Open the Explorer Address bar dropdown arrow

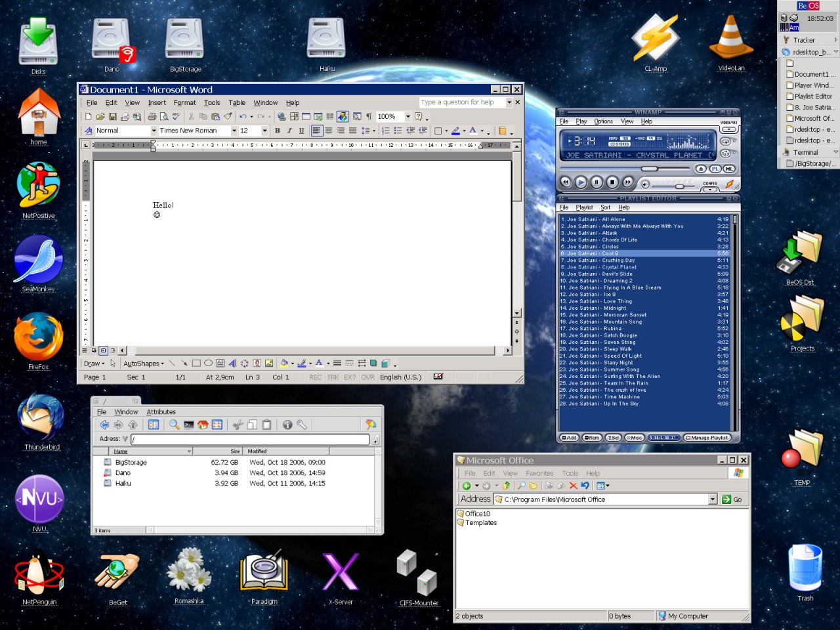[713, 499]
